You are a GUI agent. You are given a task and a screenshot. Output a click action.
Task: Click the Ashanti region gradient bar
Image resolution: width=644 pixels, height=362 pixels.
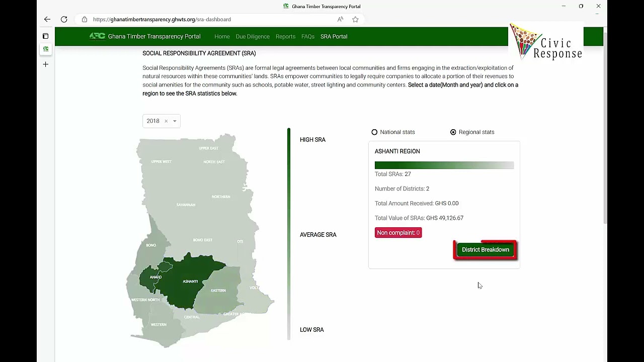click(x=444, y=165)
